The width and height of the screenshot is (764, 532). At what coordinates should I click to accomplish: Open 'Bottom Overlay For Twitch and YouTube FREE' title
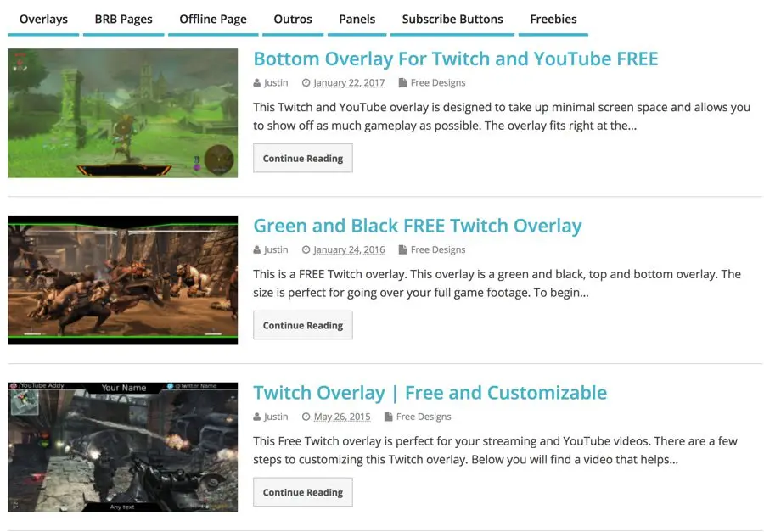[455, 59]
